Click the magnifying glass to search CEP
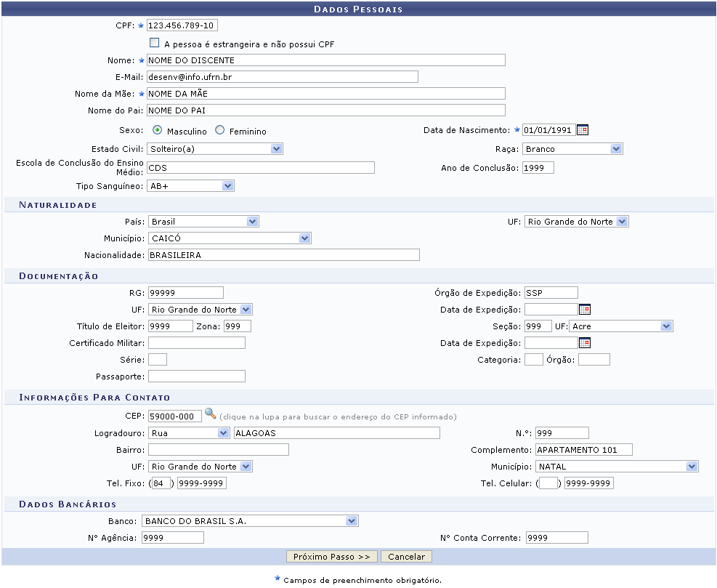 coord(210,414)
